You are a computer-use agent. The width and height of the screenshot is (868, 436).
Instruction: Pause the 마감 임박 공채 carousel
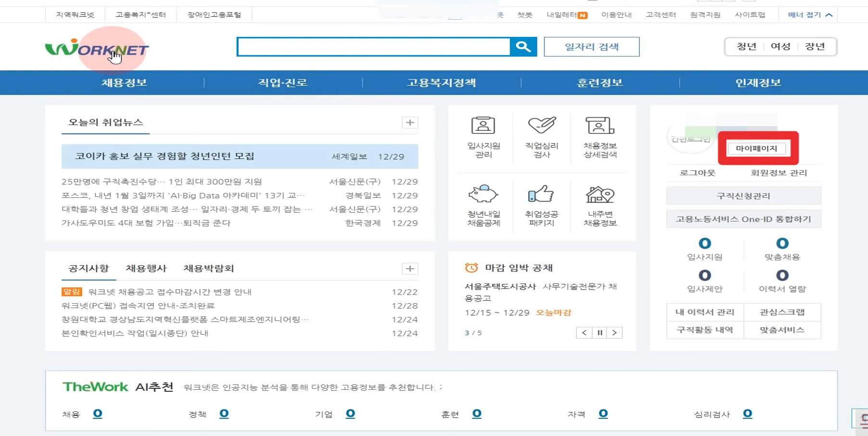(600, 332)
